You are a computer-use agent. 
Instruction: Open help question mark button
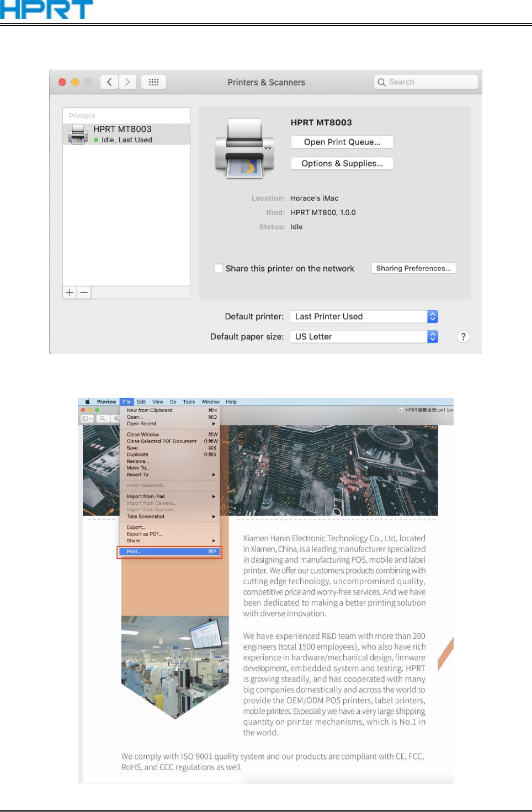pos(463,336)
